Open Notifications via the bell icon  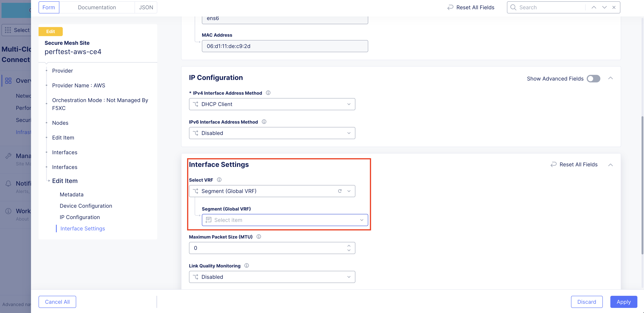8,183
